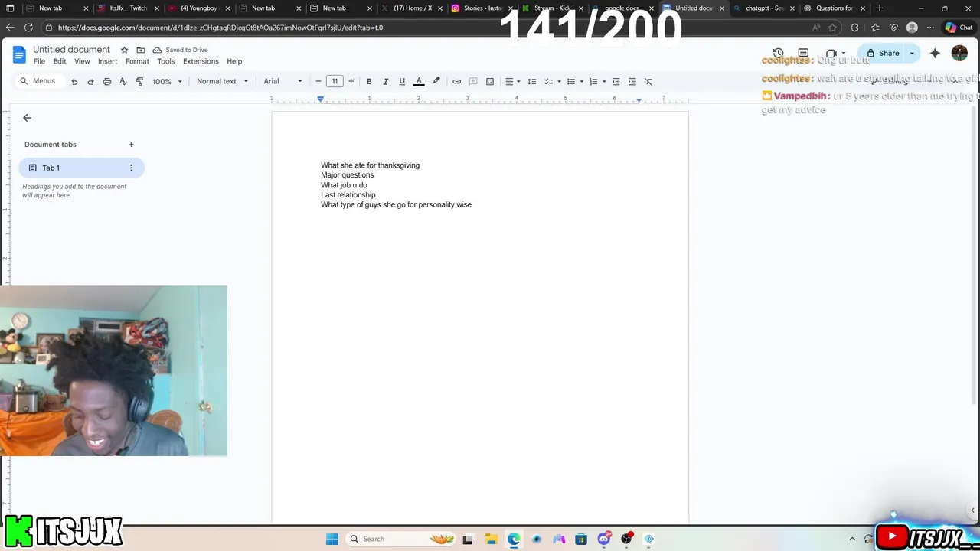Screen dimensions: 980x551
Task: Open the Insert menu
Action: pyautogui.click(x=107, y=61)
